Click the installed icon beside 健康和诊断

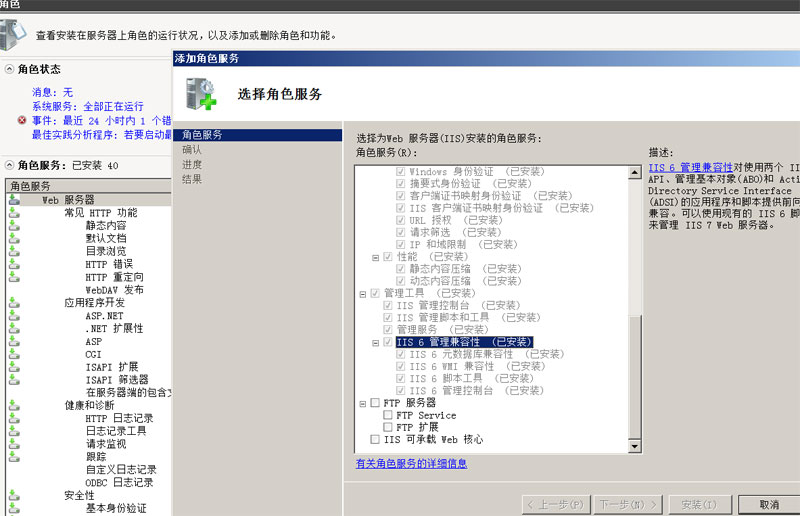pos(14,405)
